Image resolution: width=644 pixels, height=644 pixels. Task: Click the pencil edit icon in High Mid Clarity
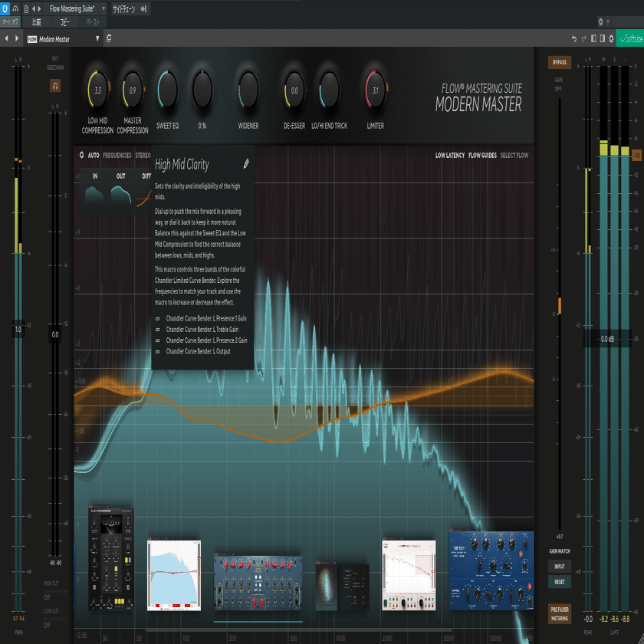pos(246,164)
